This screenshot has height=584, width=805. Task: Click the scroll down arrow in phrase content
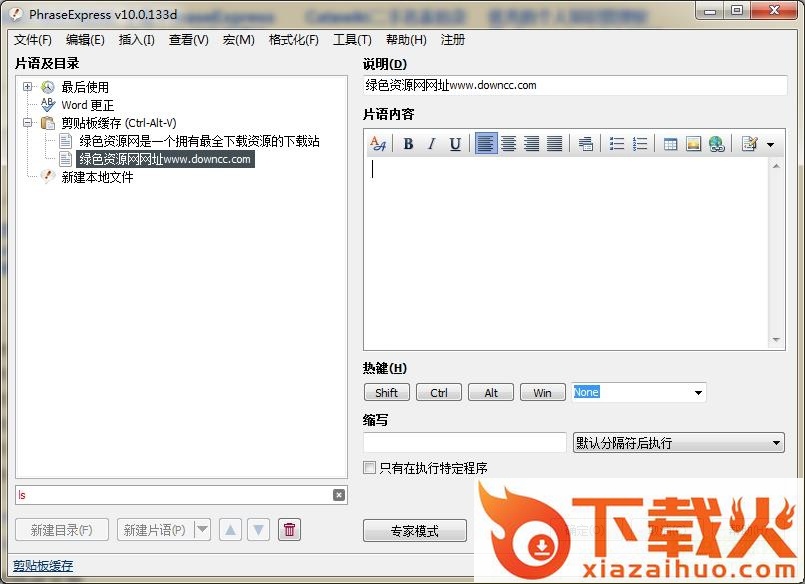click(776, 340)
